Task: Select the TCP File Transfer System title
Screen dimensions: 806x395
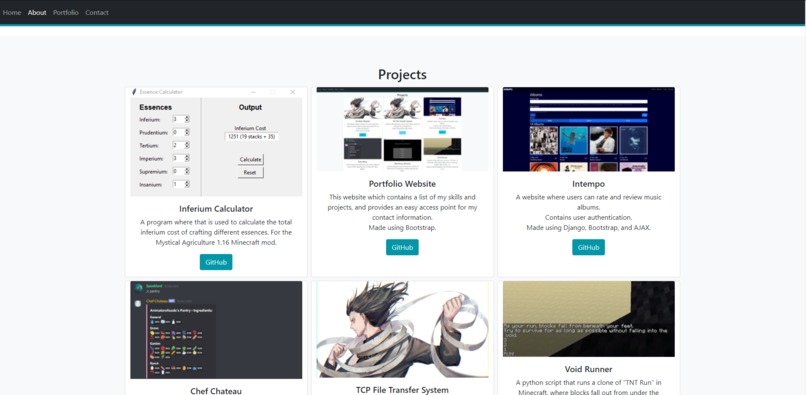Action: [x=402, y=390]
